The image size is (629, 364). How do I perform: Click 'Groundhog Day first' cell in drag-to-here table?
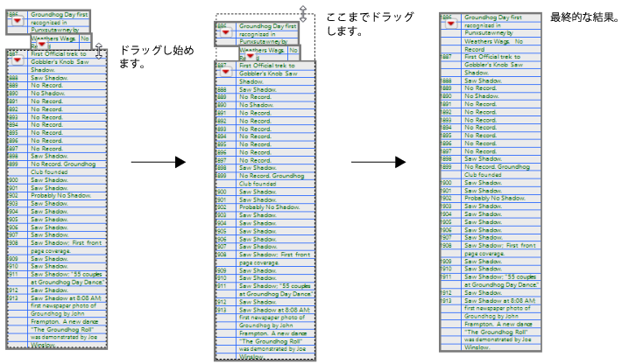pyautogui.click(x=268, y=26)
